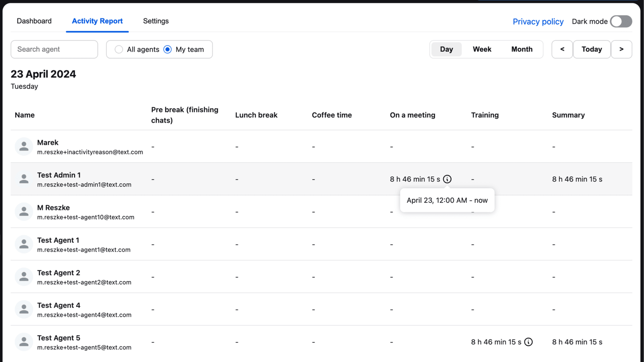Click Coffee time column header
This screenshot has width=644, height=362.
click(x=332, y=115)
